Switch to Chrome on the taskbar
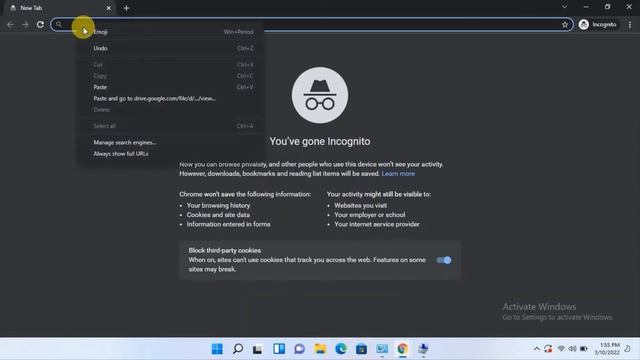Image resolution: width=640 pixels, height=360 pixels. (402, 349)
